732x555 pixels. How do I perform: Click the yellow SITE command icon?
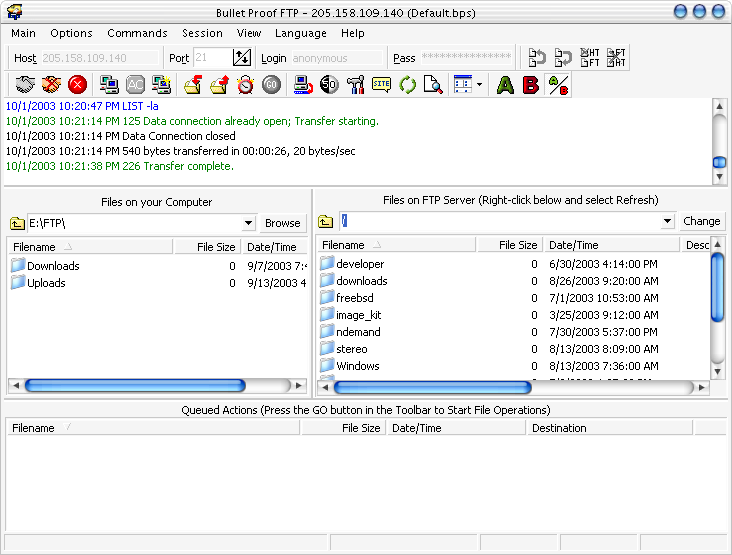(x=381, y=85)
